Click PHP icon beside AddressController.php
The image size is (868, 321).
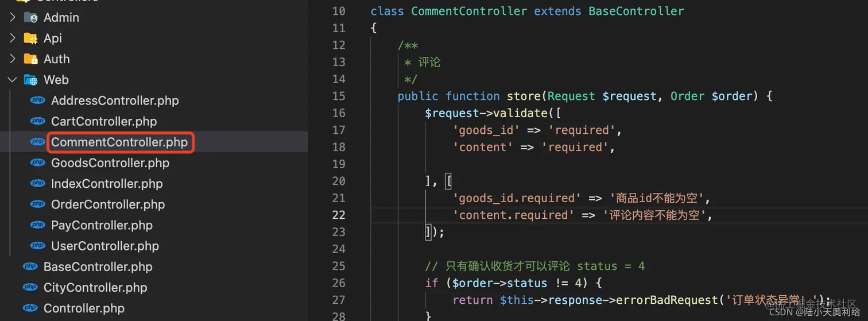[x=38, y=100]
